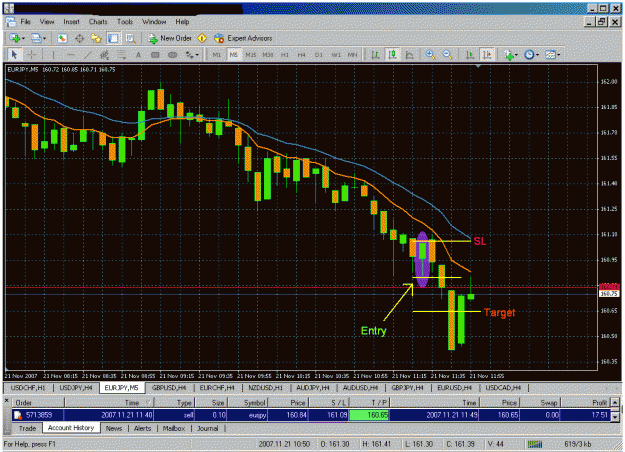Toggle the Navigator panel icon
Screen dimensions: 625x452
coord(96,38)
